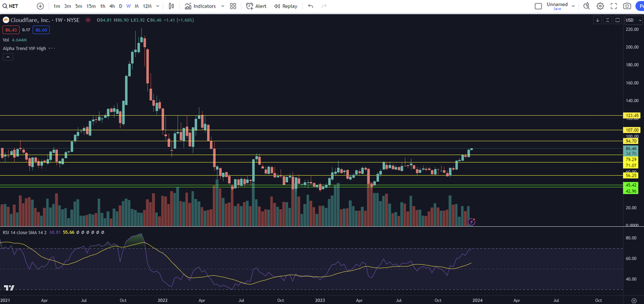Expand the manage layouts dropdown arrow
Screen dimensions: 644x304
[x=574, y=6]
